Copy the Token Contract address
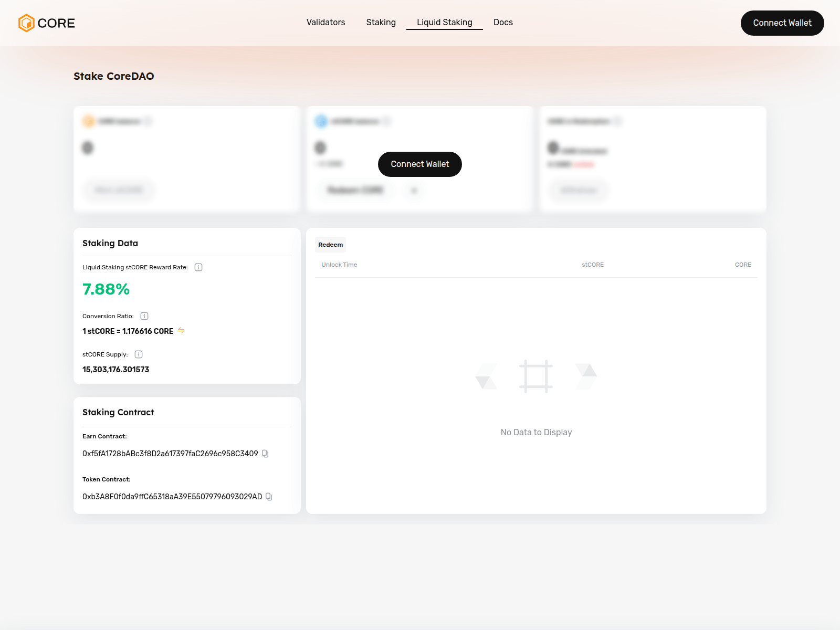Screen dimensions: 840x630 click(269, 497)
